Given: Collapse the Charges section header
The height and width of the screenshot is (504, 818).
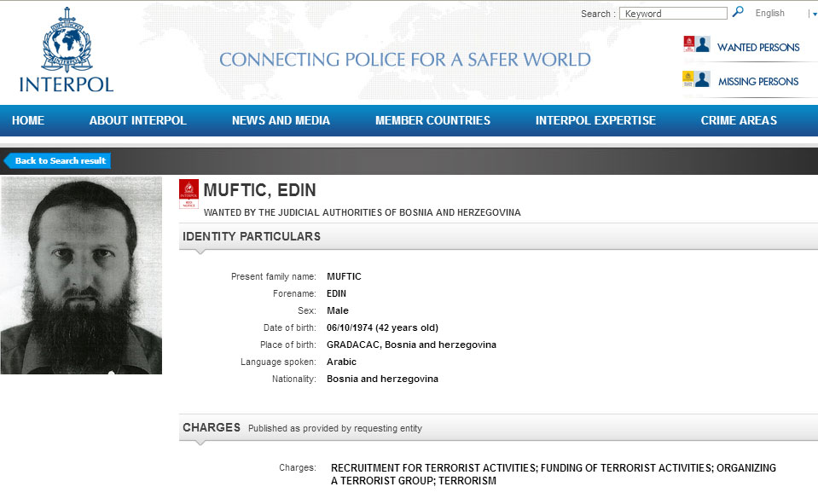Looking at the screenshot, I should pyautogui.click(x=211, y=427).
